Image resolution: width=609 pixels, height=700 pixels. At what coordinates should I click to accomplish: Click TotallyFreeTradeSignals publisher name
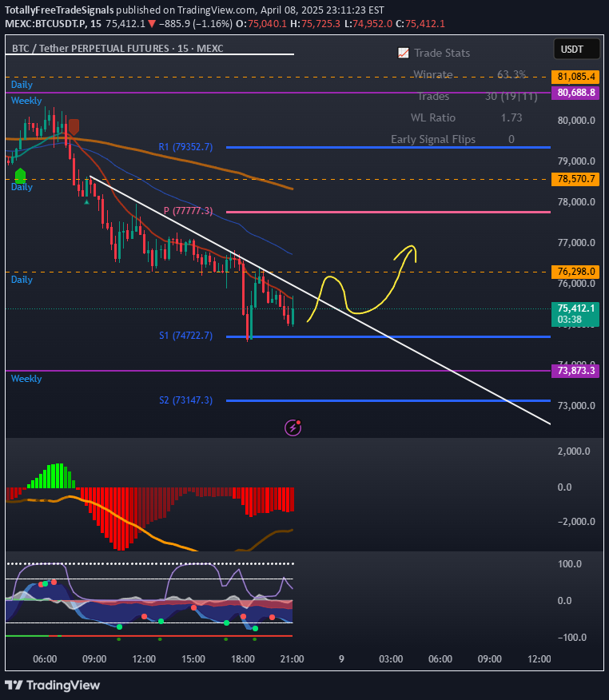coord(59,10)
